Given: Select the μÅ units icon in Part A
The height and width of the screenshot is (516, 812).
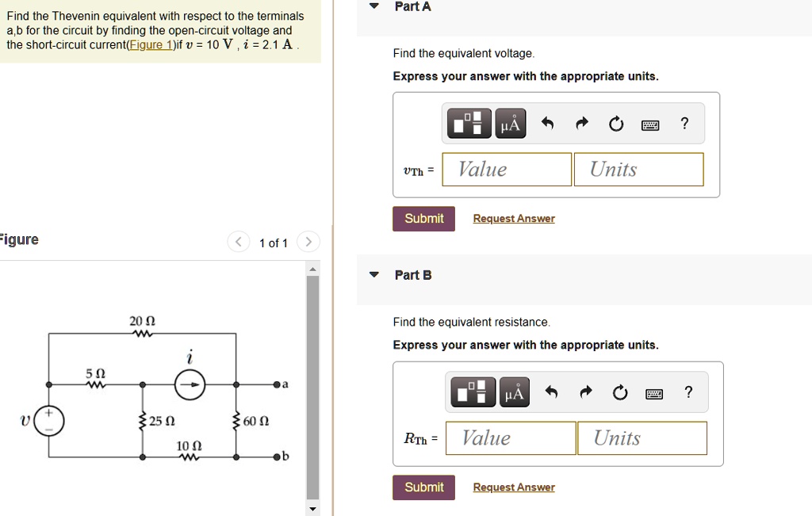Looking at the screenshot, I should click(x=510, y=123).
